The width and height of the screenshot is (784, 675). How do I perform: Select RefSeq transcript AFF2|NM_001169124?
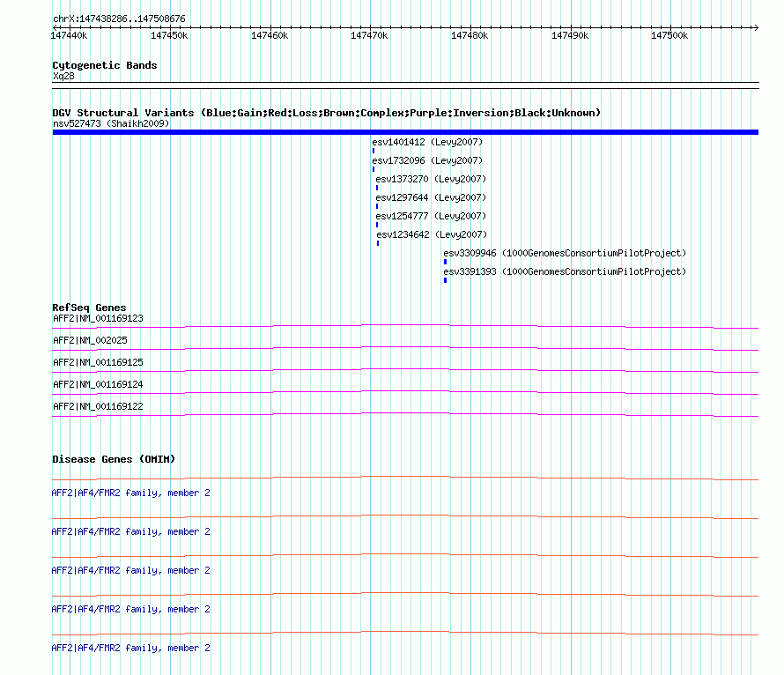tap(98, 384)
